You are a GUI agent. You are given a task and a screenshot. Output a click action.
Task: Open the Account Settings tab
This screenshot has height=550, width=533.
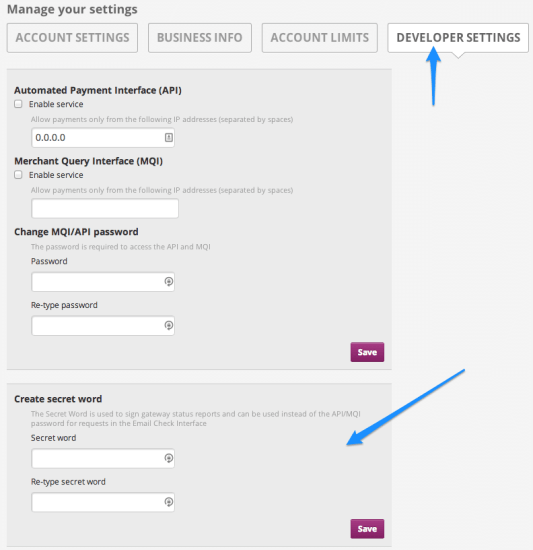click(72, 38)
